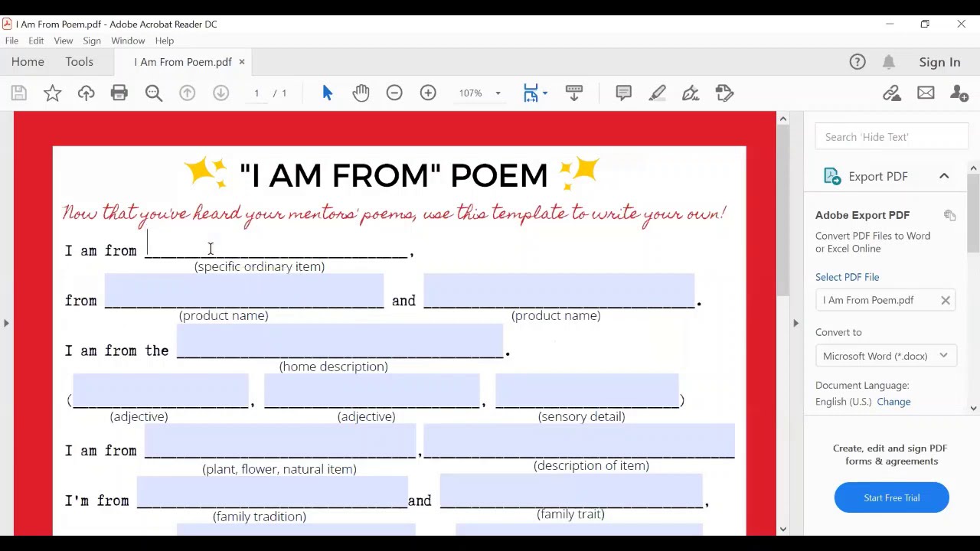The height and width of the screenshot is (551, 980).
Task: Click the Search 'Hide Text' field
Action: point(891,137)
